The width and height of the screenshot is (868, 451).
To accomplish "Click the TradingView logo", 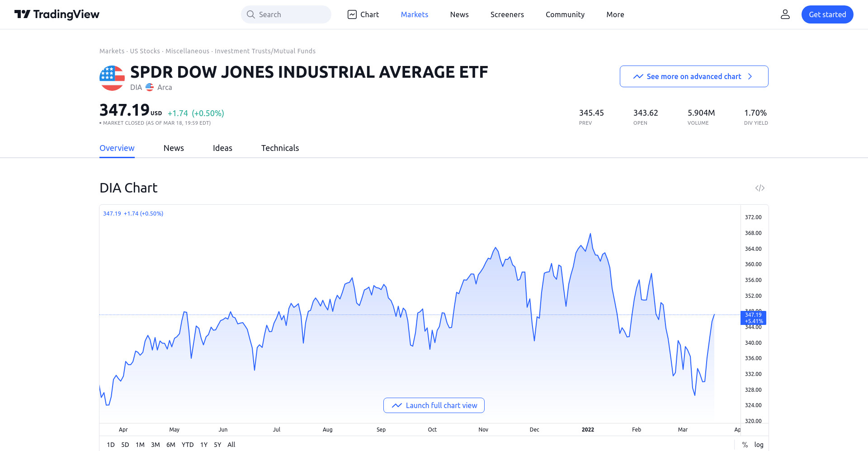I will (57, 14).
